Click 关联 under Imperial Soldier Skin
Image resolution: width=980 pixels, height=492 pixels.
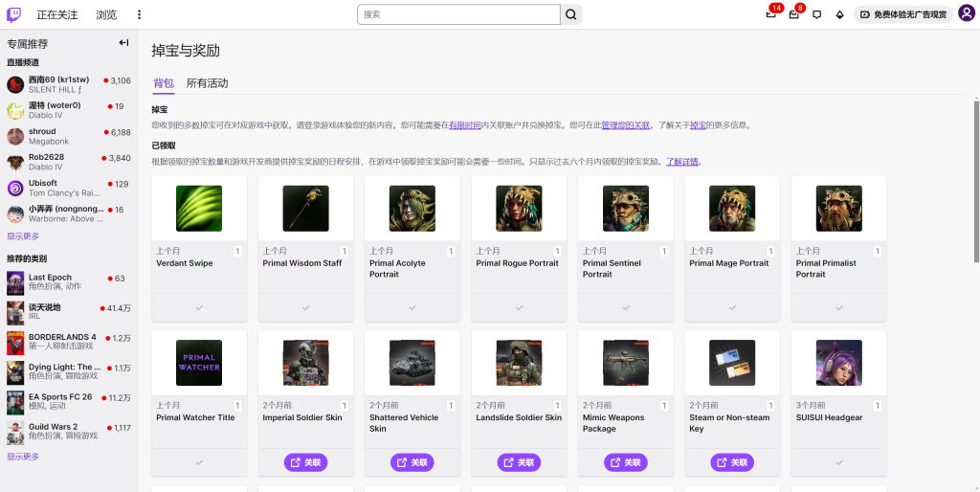tap(305, 462)
